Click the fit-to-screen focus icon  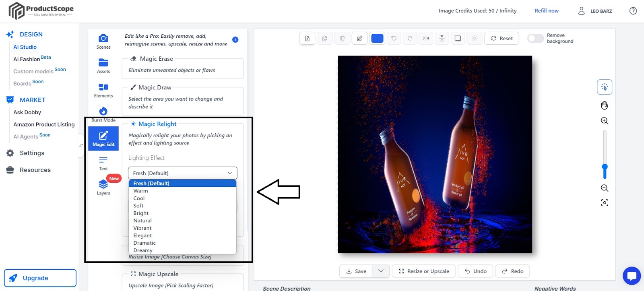(605, 202)
